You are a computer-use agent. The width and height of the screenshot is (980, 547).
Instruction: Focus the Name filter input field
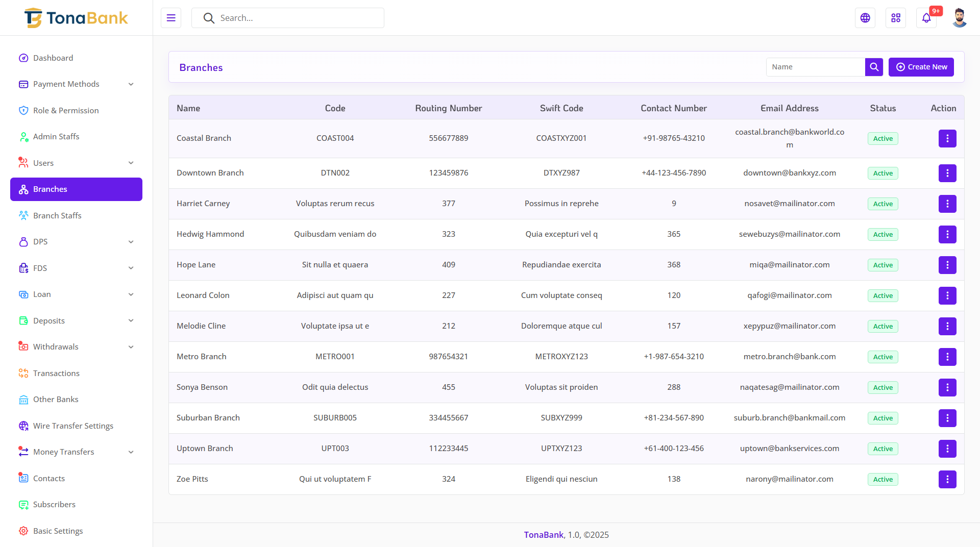(x=815, y=67)
